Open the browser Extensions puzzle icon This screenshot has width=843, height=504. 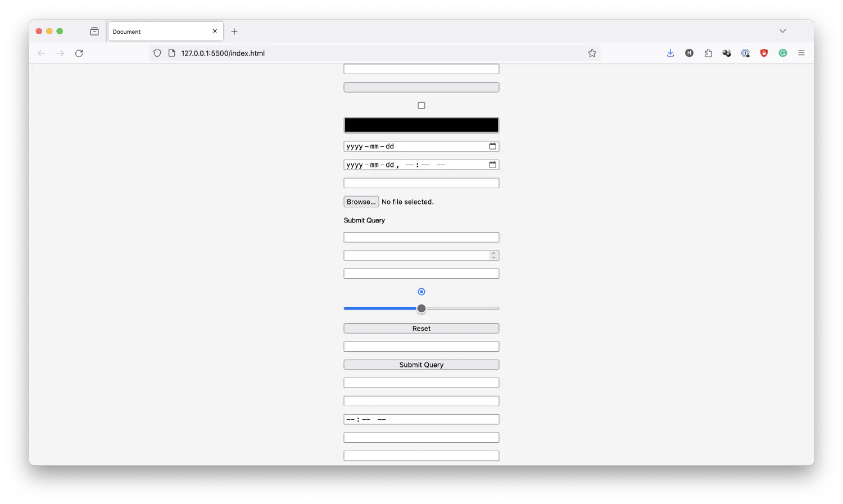[708, 53]
